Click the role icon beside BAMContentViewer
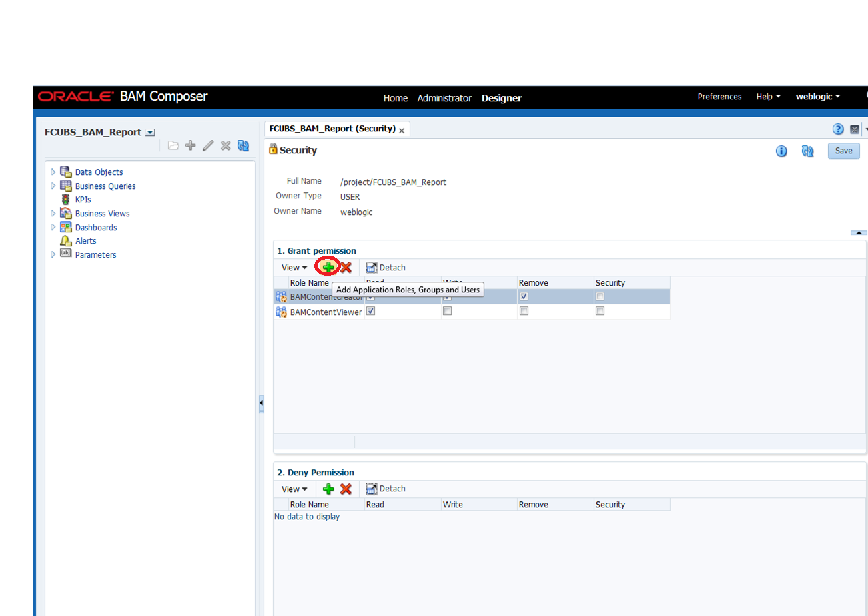Viewport: 868px width, 616px height. (x=281, y=312)
